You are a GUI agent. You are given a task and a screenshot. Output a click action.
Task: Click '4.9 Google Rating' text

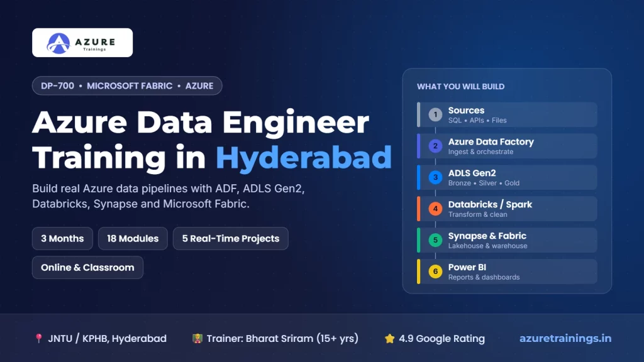point(441,339)
